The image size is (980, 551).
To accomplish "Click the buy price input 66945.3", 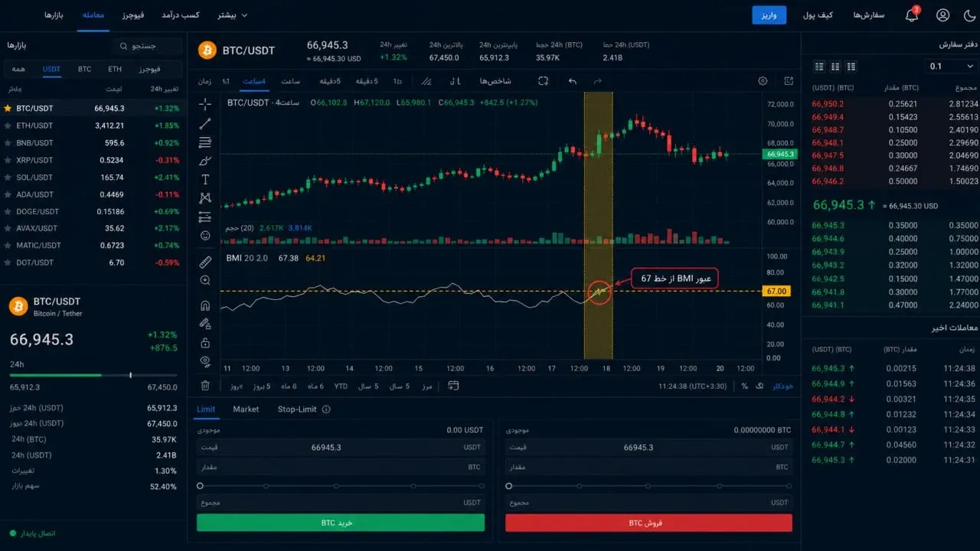I will point(341,447).
